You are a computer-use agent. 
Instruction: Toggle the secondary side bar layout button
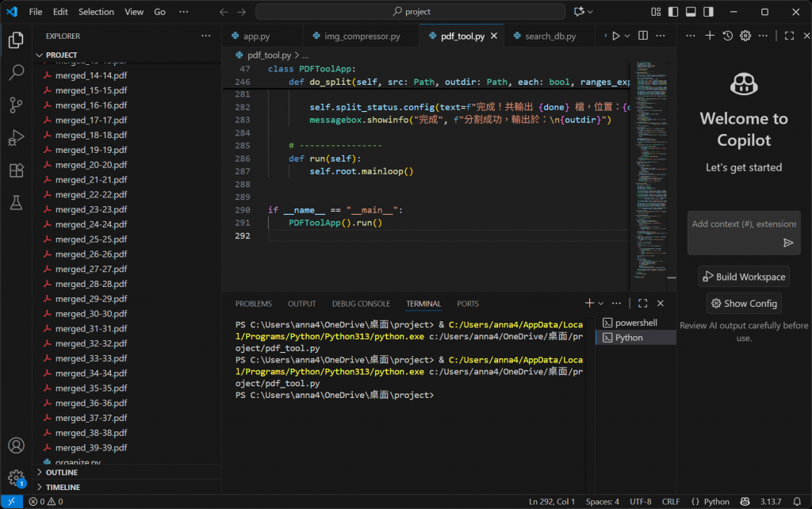coord(707,12)
